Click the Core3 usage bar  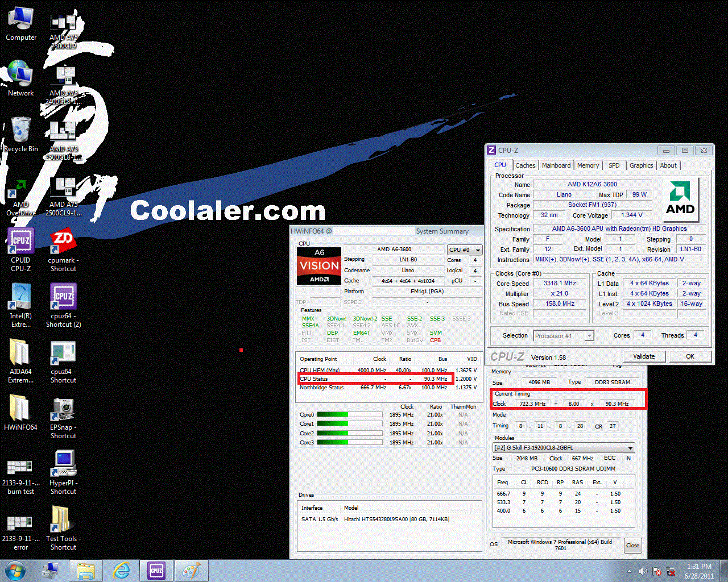tap(350, 442)
